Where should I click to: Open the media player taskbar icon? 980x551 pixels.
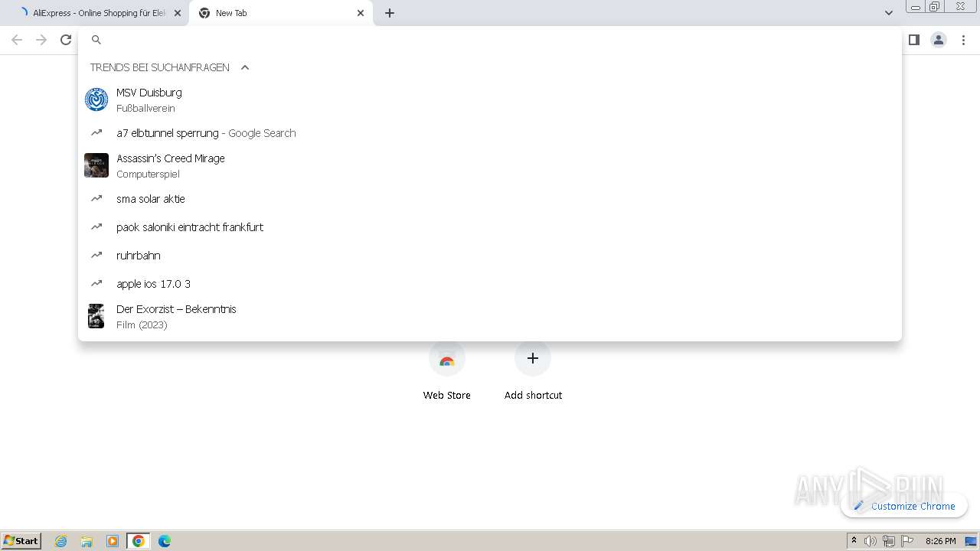click(113, 541)
